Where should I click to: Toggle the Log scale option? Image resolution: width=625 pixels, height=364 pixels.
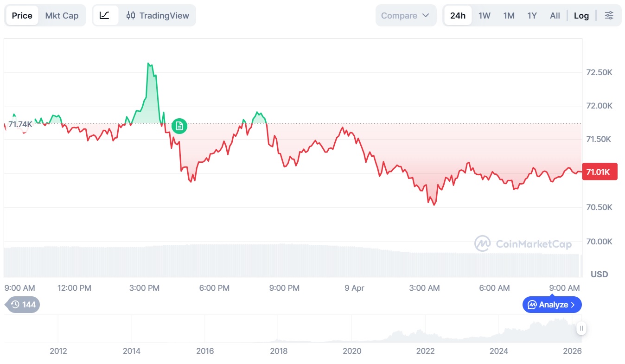(581, 15)
